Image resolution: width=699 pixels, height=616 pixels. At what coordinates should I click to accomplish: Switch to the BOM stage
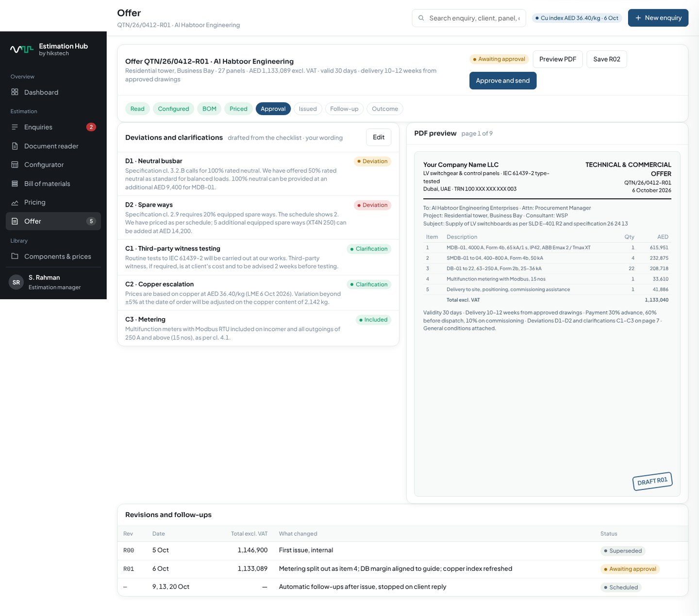pyautogui.click(x=209, y=109)
